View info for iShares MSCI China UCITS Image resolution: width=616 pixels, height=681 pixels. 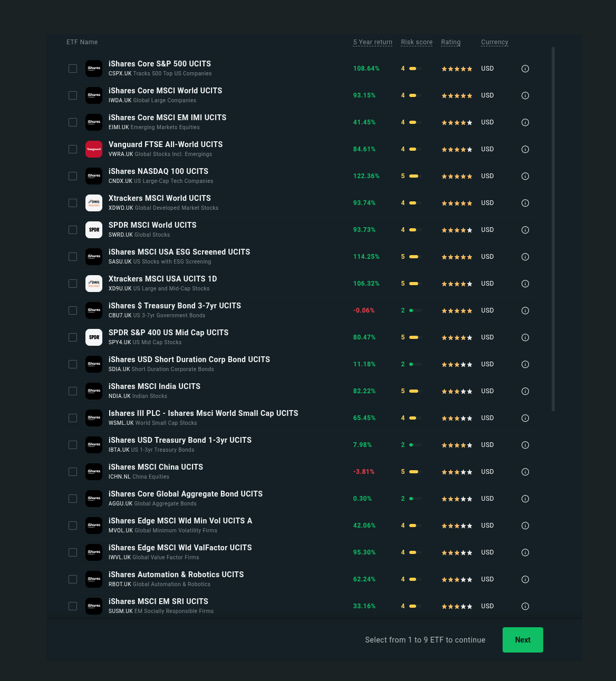pos(525,472)
